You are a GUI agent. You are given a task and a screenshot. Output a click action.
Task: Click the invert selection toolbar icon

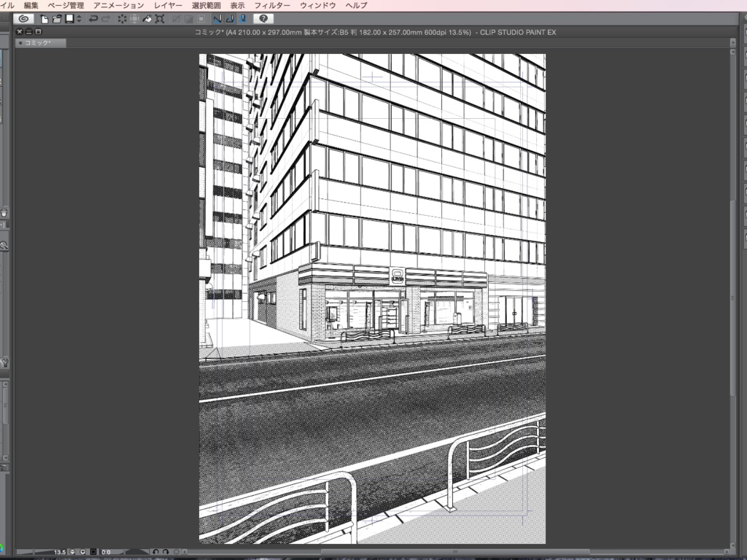coord(189,19)
